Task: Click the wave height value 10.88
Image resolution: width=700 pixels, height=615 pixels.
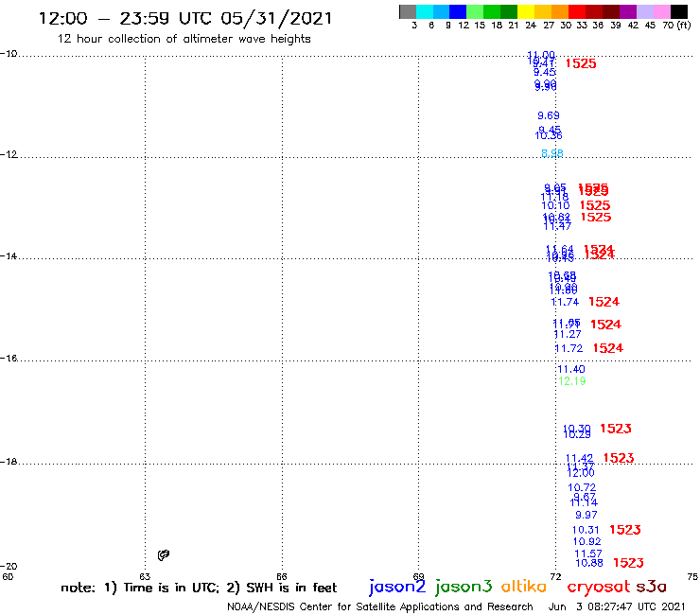Action: point(589,563)
